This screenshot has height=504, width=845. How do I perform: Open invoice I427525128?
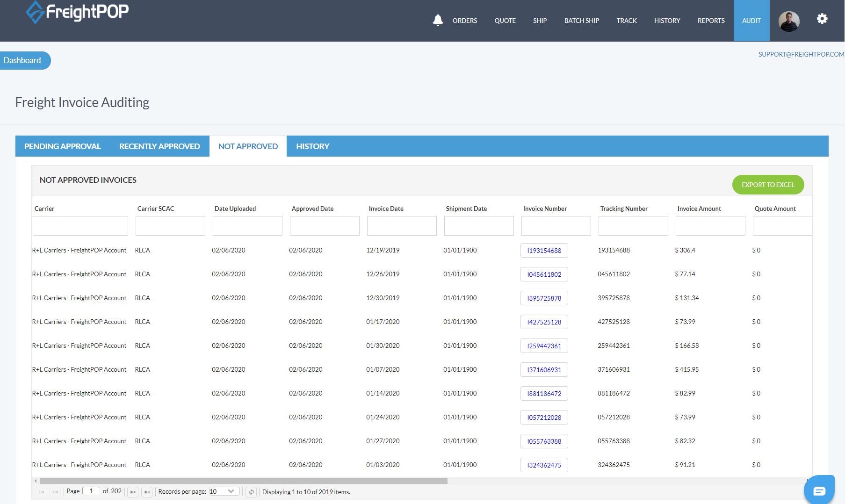coord(544,322)
